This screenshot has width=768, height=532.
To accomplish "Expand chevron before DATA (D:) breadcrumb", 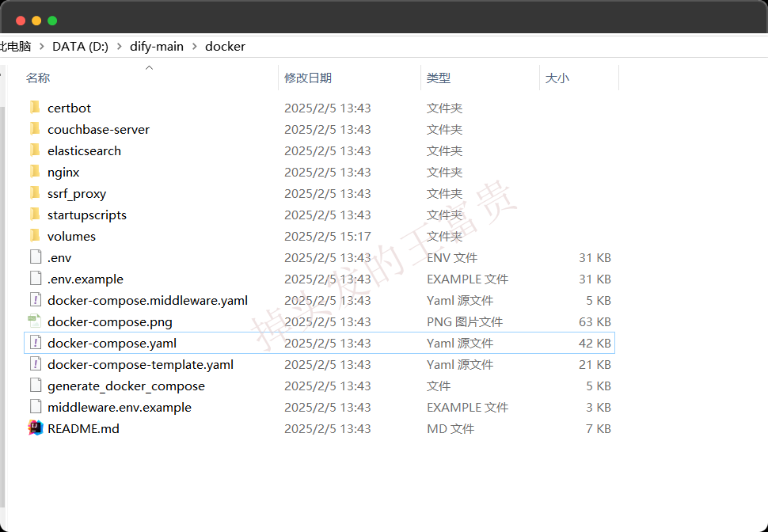I will pos(42,47).
